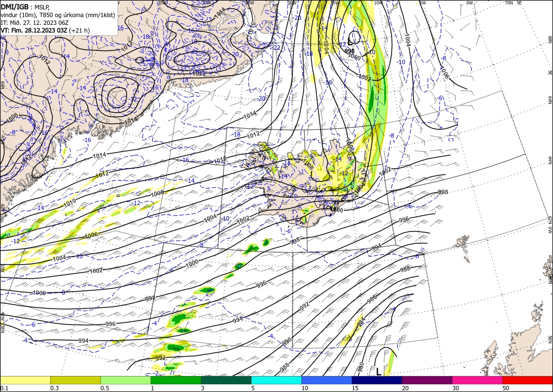
Task: Click the green 1–3 legend swatch
Action: click(x=176, y=380)
